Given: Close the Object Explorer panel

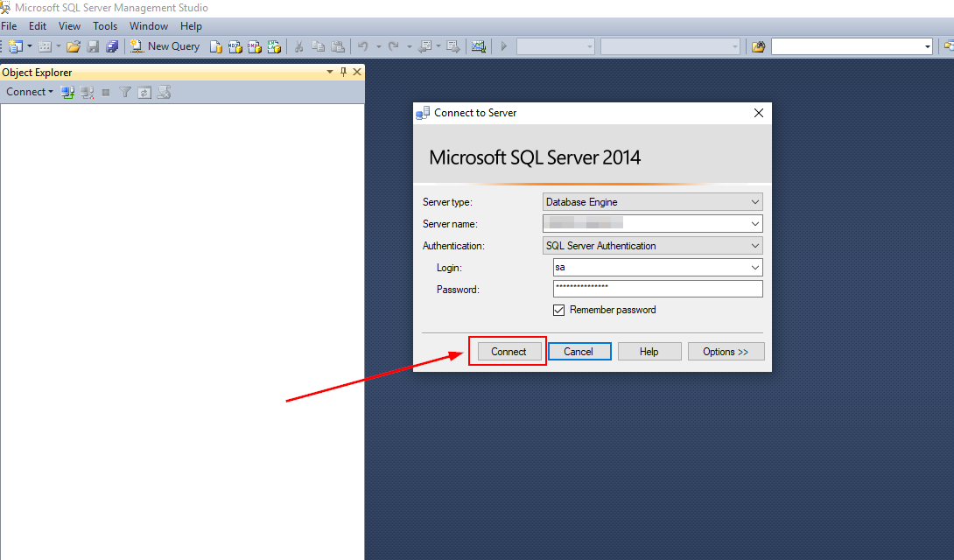Looking at the screenshot, I should [x=357, y=72].
